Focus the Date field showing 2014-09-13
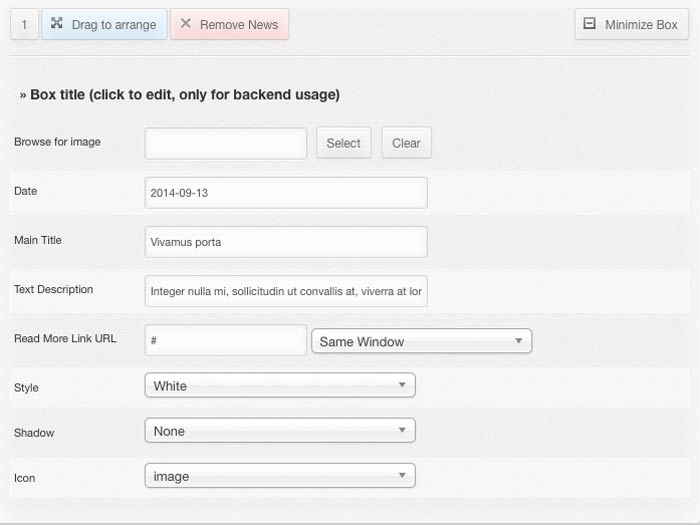The height and width of the screenshot is (525, 700). (286, 192)
